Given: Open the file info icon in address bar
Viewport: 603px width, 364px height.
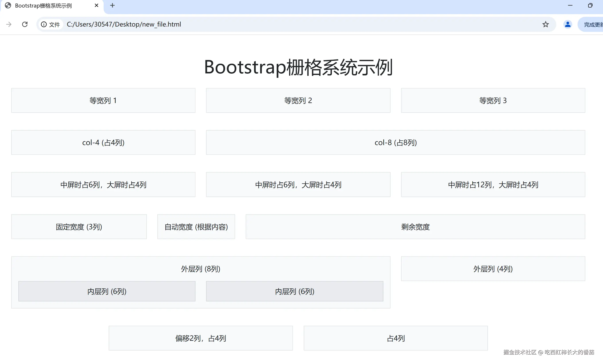Looking at the screenshot, I should (44, 24).
